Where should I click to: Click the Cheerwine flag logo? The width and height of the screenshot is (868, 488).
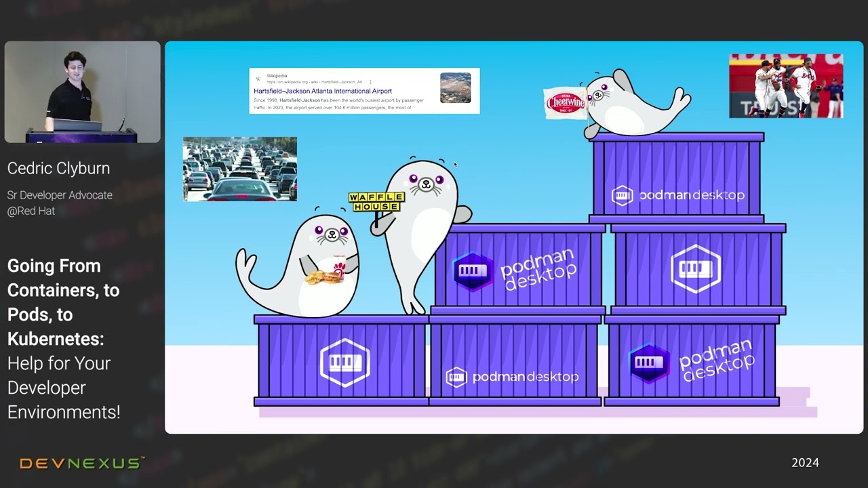coord(566,102)
